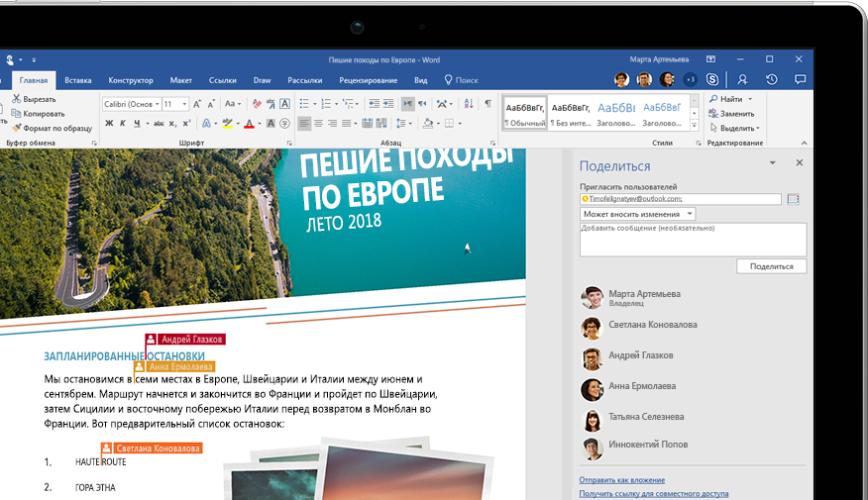Toggle superscript formatting

[x=186, y=124]
